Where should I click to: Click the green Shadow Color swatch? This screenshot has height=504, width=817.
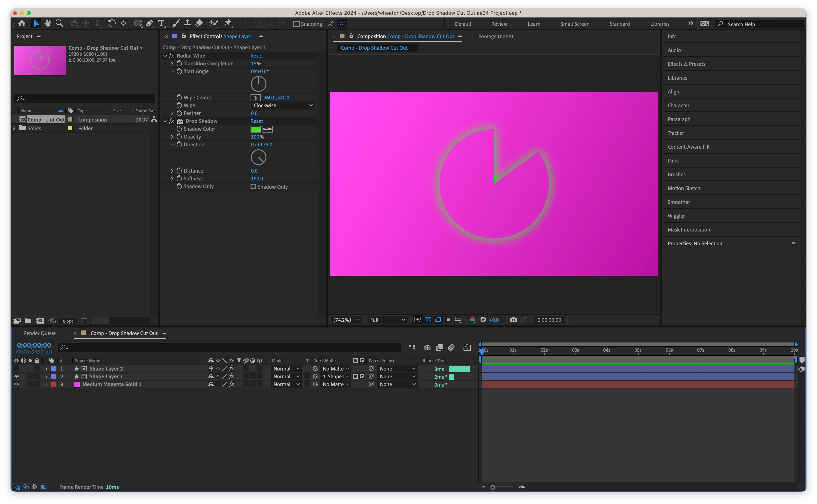pos(255,129)
